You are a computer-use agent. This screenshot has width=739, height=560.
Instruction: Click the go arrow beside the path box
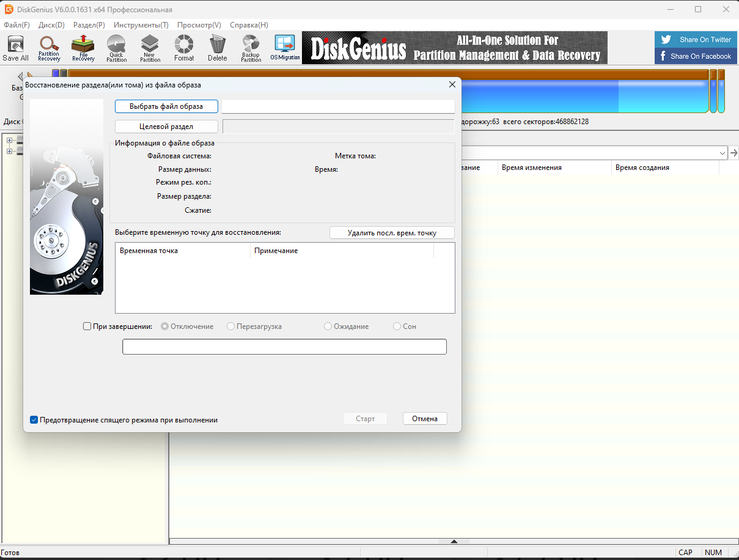click(733, 153)
